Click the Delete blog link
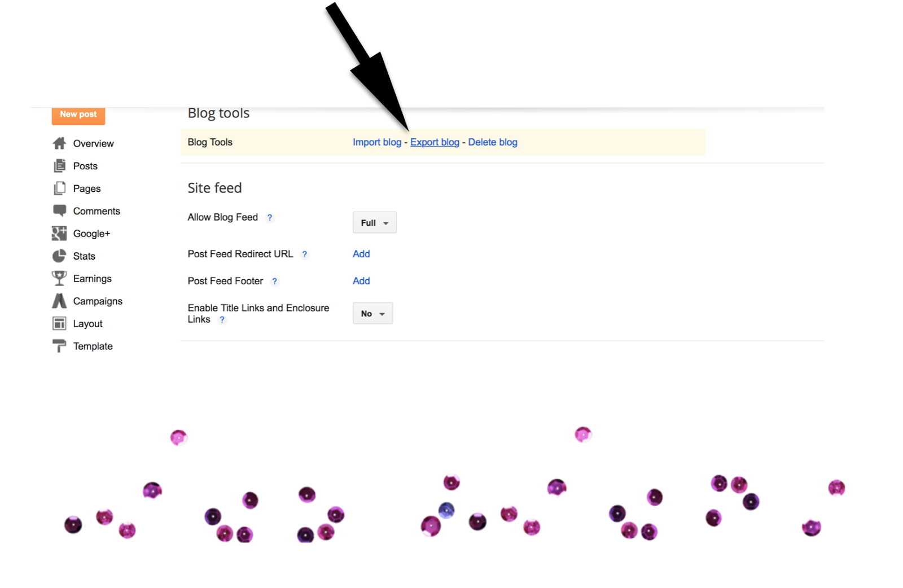Viewport: 903px width, 588px height. pyautogui.click(x=493, y=142)
